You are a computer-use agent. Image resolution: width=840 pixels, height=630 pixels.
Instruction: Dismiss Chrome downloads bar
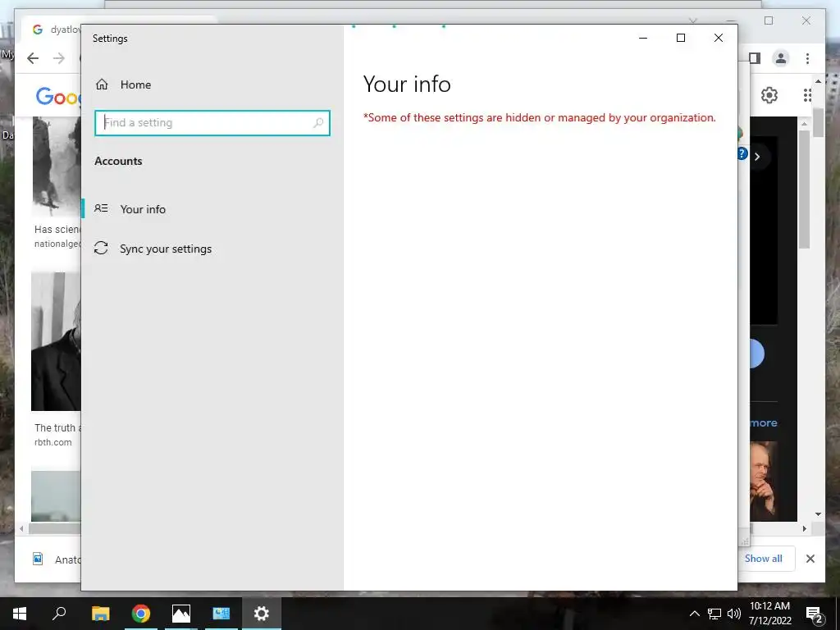point(810,559)
